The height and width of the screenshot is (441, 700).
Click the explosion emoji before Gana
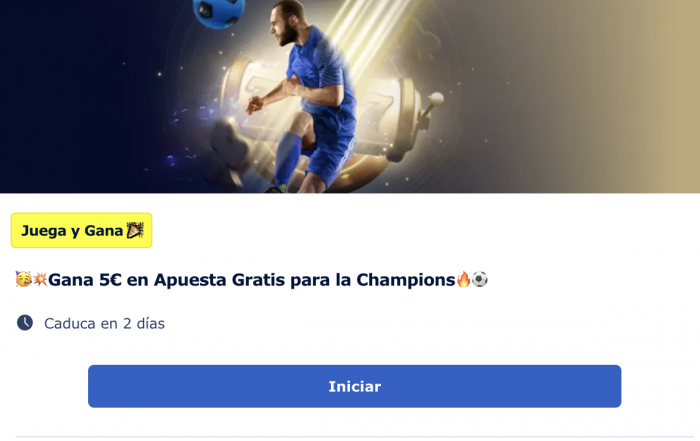40,279
